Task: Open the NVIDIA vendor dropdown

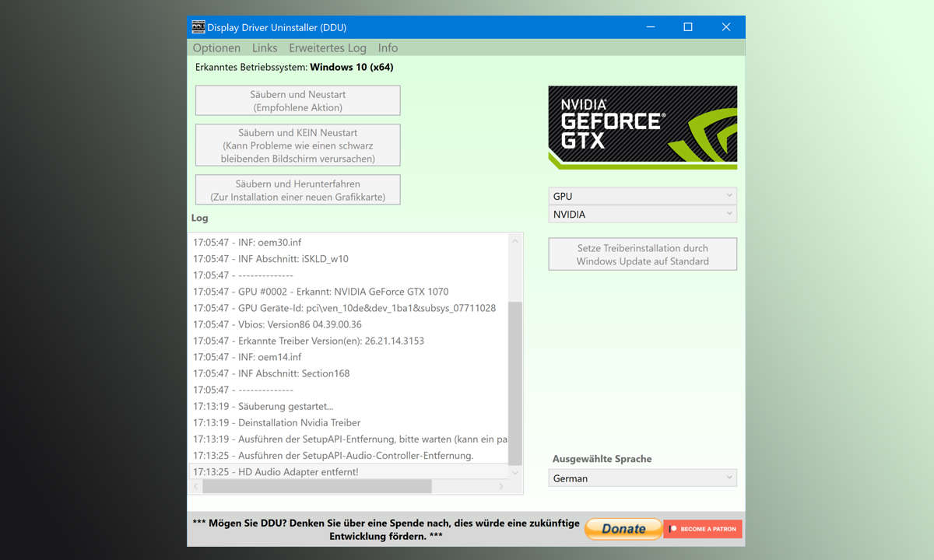Action: click(643, 214)
